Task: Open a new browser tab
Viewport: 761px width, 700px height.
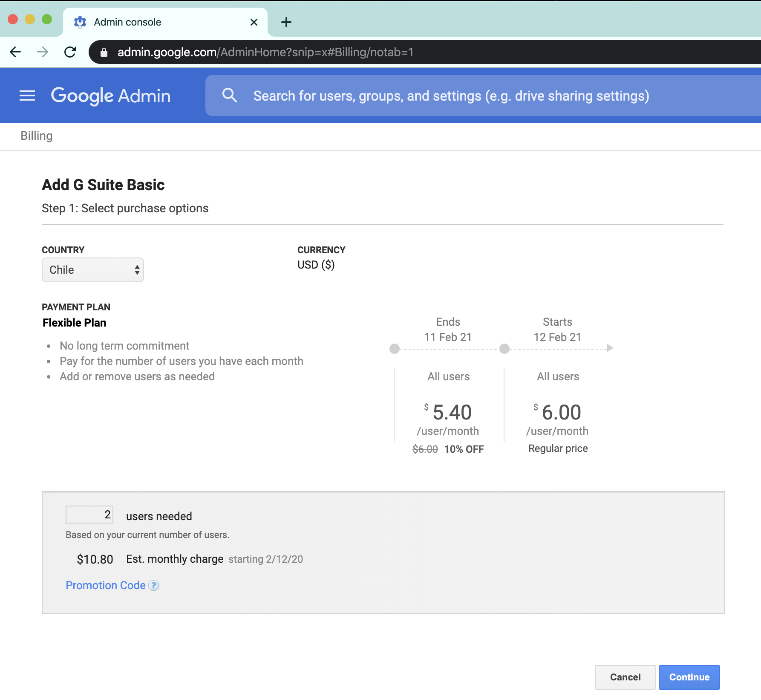Action: pos(286,22)
